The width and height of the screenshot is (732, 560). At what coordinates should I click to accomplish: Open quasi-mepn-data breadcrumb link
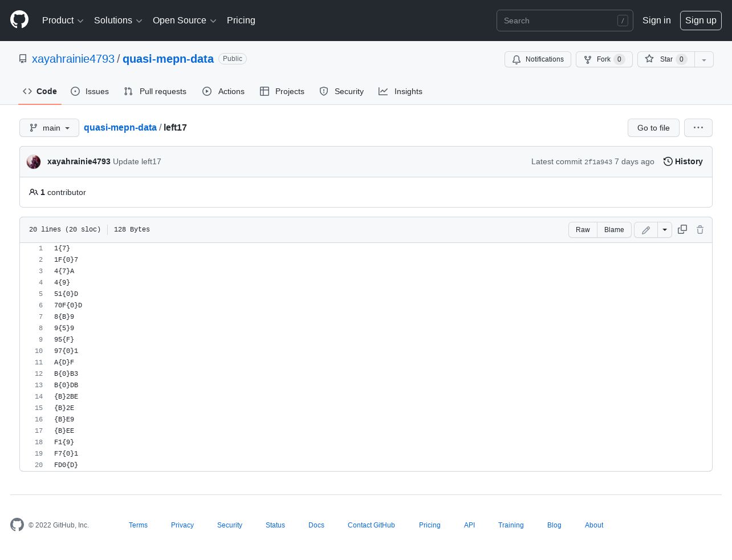click(120, 128)
